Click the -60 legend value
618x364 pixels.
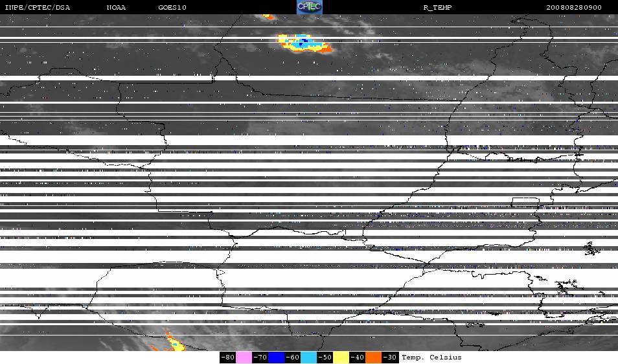tap(292, 358)
